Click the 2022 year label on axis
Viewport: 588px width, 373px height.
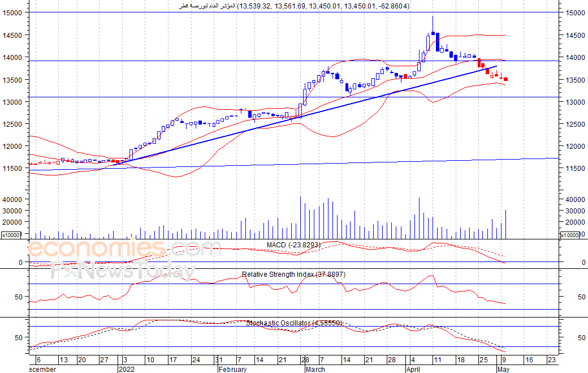[127, 369]
